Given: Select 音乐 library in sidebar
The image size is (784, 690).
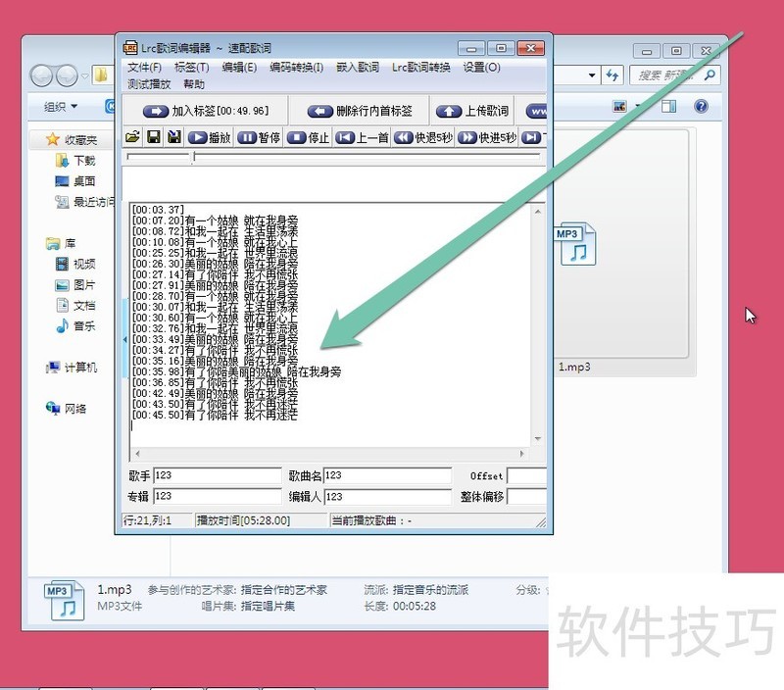Looking at the screenshot, I should point(75,326).
